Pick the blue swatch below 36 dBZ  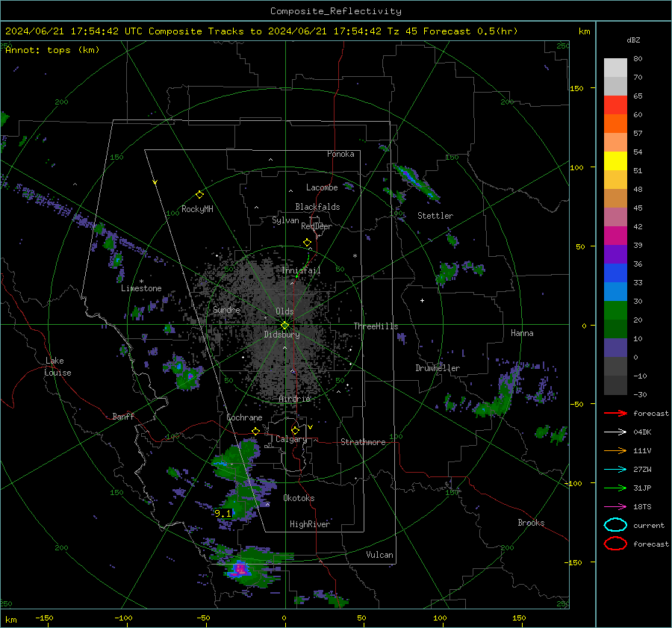click(x=615, y=273)
